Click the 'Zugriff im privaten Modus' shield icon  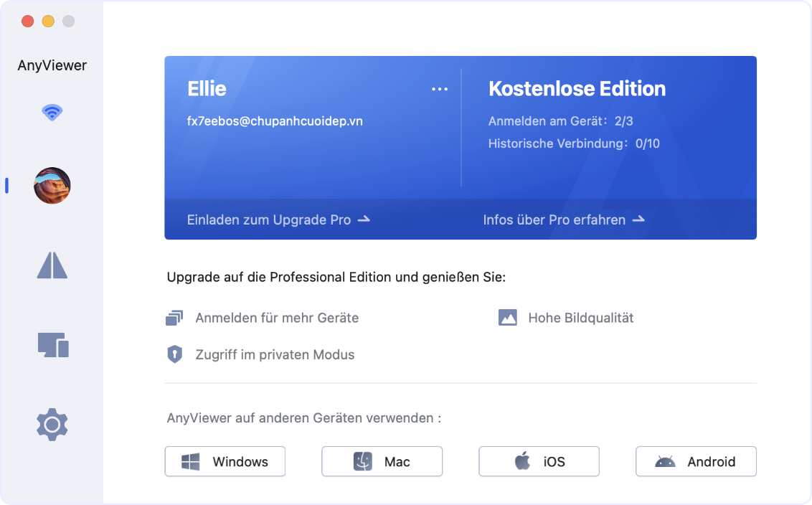pyautogui.click(x=174, y=354)
